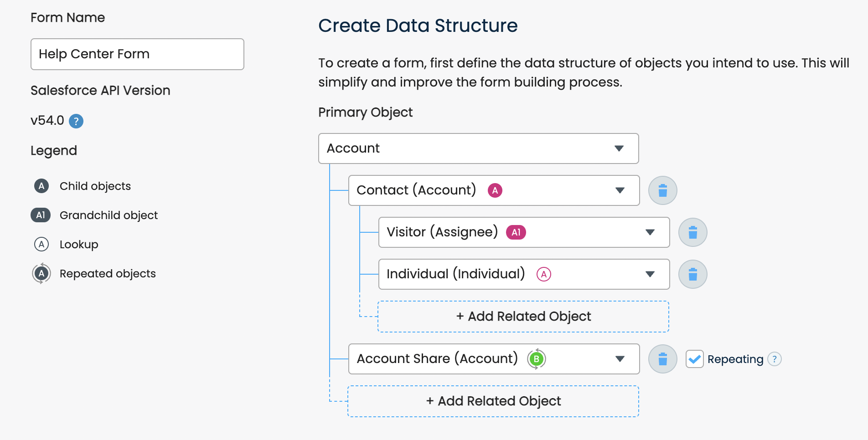This screenshot has width=868, height=440.
Task: Add a related object under Individual
Action: [x=523, y=316]
